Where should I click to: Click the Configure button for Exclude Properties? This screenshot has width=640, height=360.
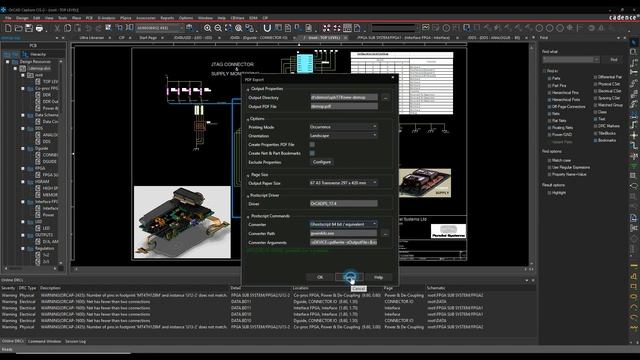tap(322, 162)
